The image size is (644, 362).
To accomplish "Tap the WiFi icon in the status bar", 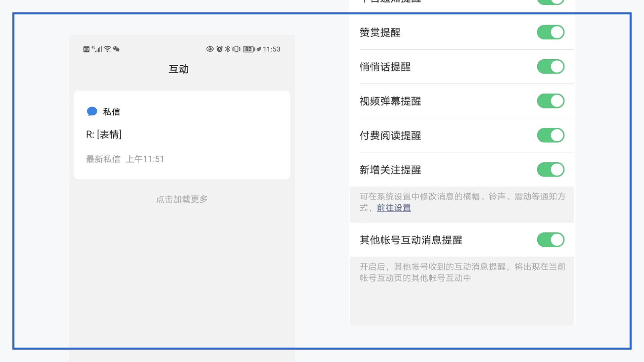I will pyautogui.click(x=107, y=49).
